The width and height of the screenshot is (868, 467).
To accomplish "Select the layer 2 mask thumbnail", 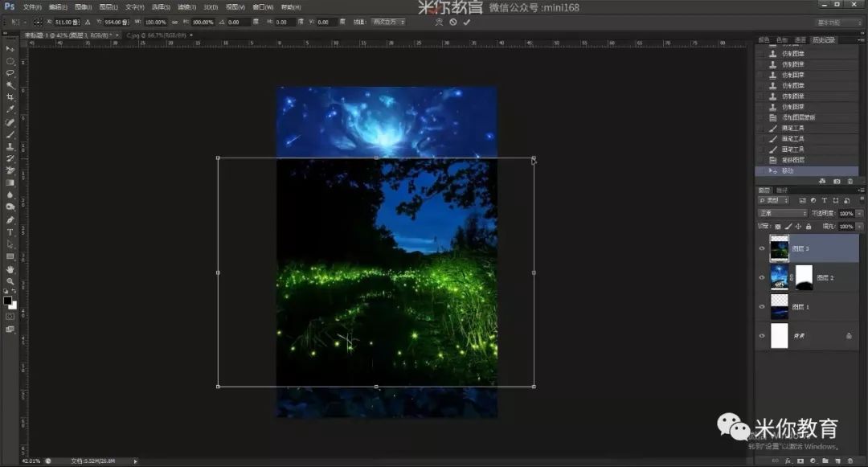I will (x=804, y=278).
